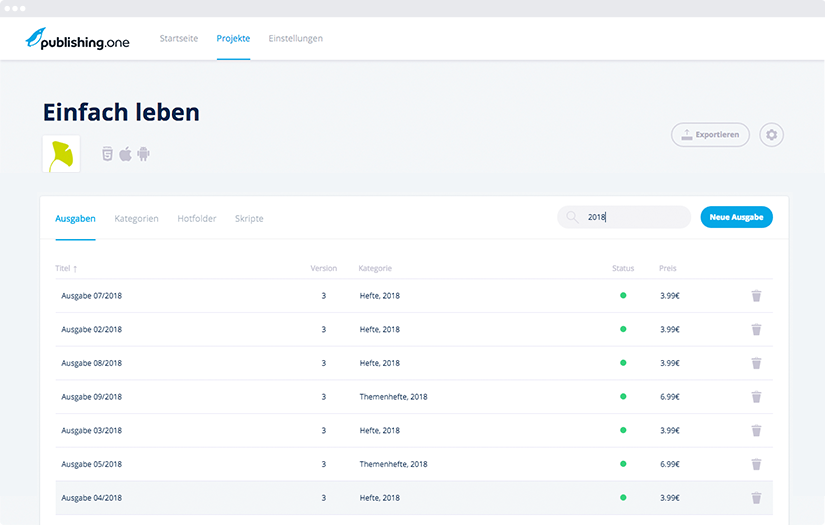Switch to the Hotfolder tab

196,218
